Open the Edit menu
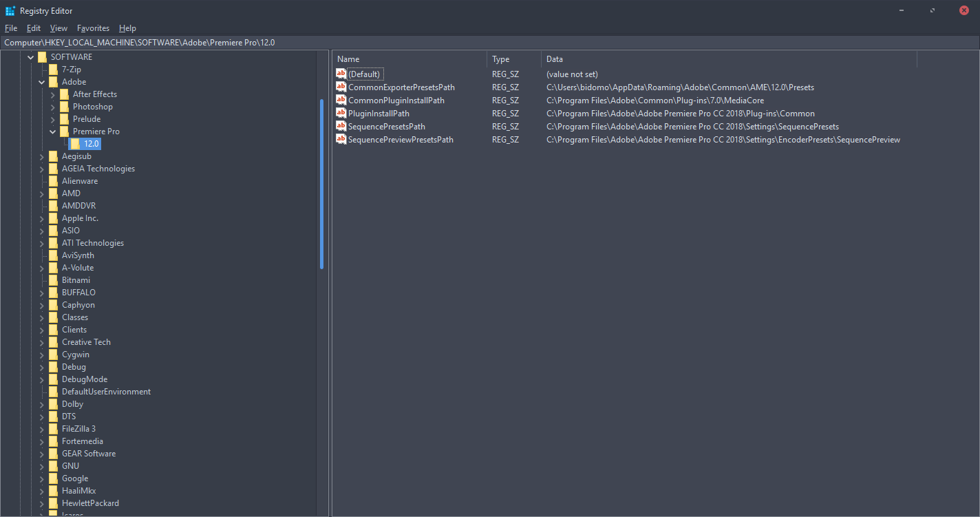 tap(34, 28)
